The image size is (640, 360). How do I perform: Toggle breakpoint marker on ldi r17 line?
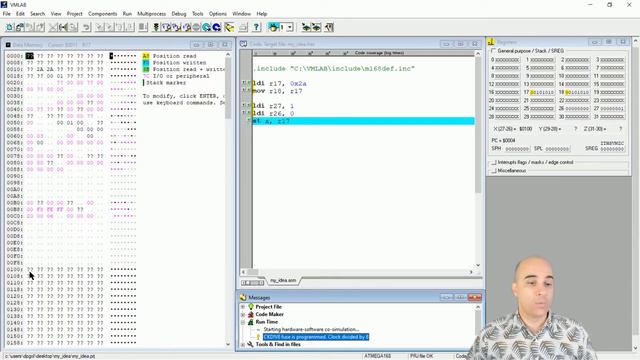[246, 83]
